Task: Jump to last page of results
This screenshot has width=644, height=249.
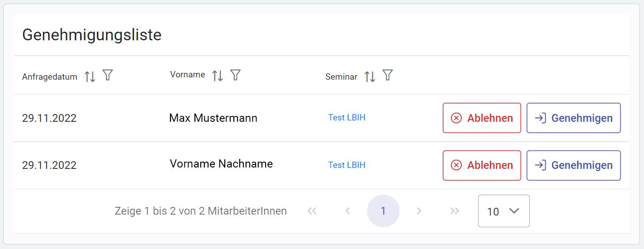Action: pos(455,211)
